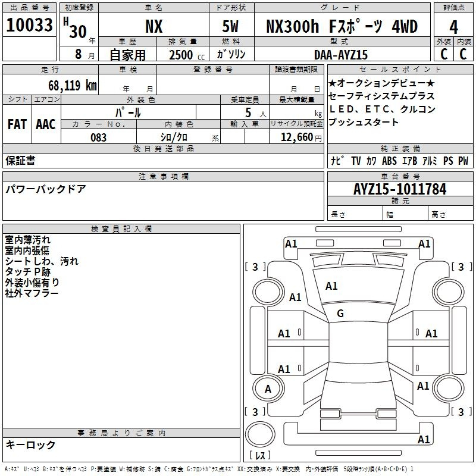Click the interior color シロ/クロ value
This screenshot has width=476, height=476.
click(174, 137)
